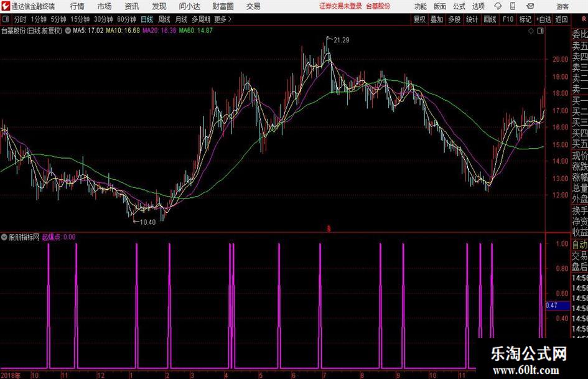Screen dimensions: 588x379
Task: Open the 发现 menu
Action: click(159, 6)
